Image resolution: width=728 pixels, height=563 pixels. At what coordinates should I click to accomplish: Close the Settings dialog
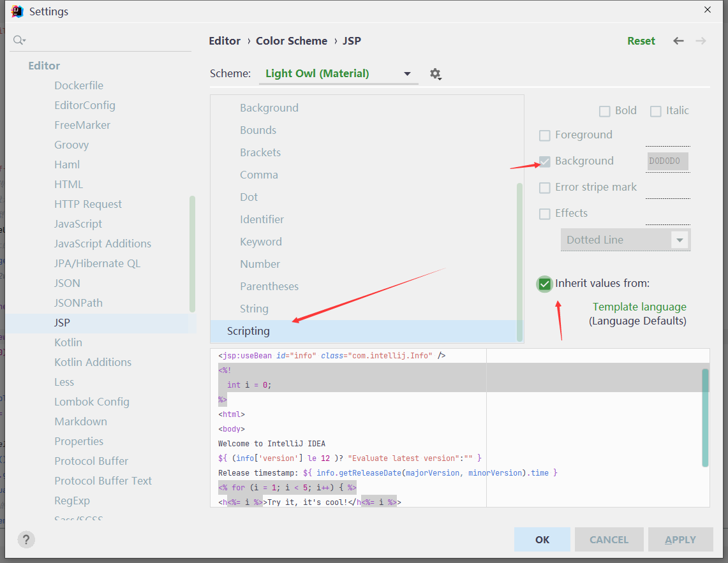coord(707,10)
